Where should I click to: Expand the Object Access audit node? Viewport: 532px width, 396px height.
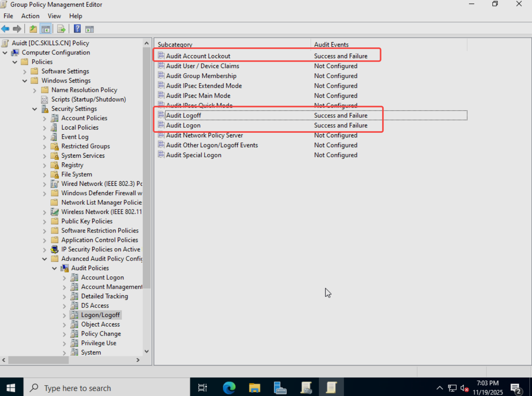click(x=64, y=325)
